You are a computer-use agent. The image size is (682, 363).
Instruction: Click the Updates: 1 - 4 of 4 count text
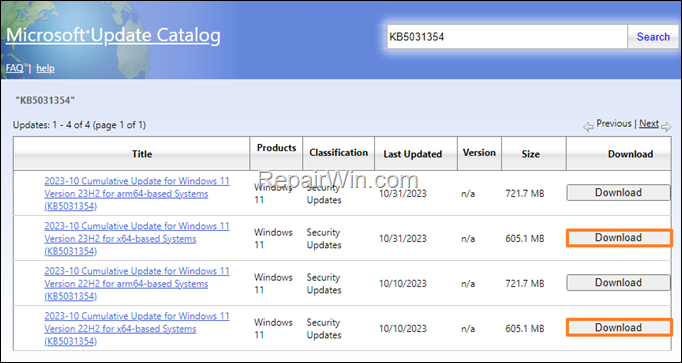pyautogui.click(x=79, y=125)
